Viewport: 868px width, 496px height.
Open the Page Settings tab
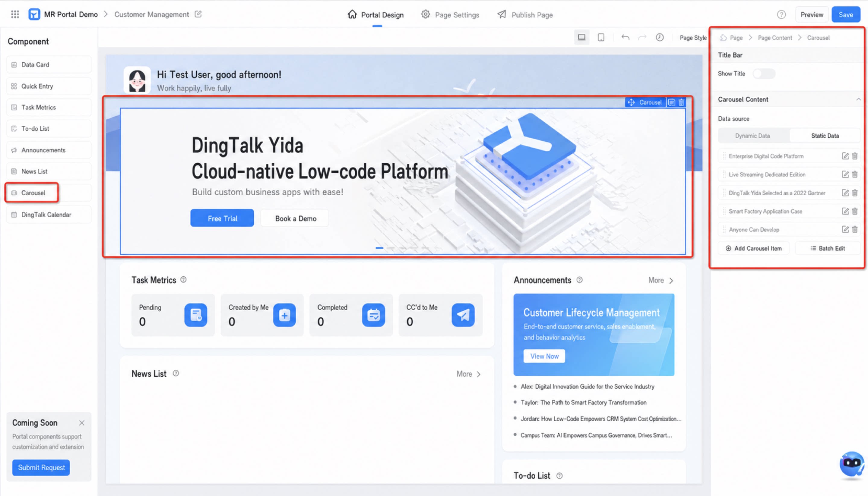[x=450, y=15]
